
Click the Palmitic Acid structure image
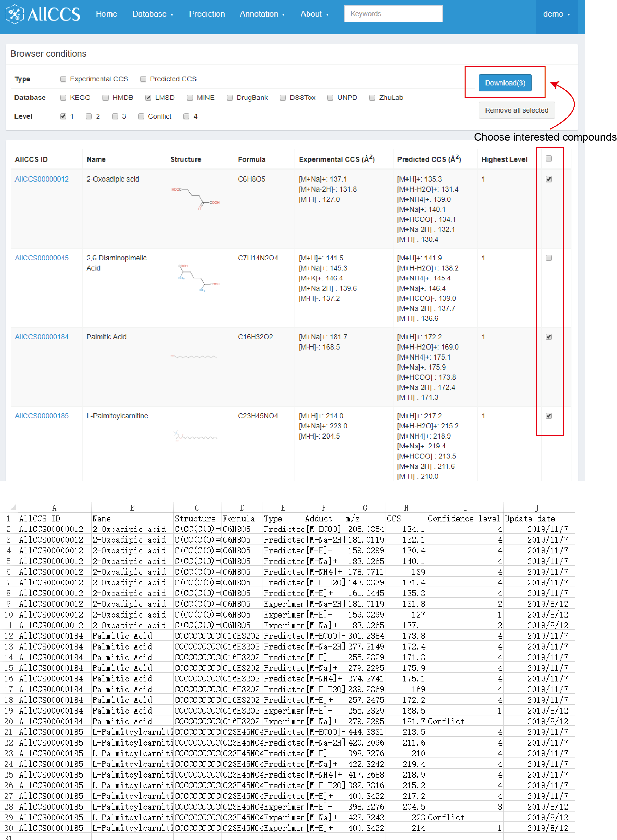194,357
